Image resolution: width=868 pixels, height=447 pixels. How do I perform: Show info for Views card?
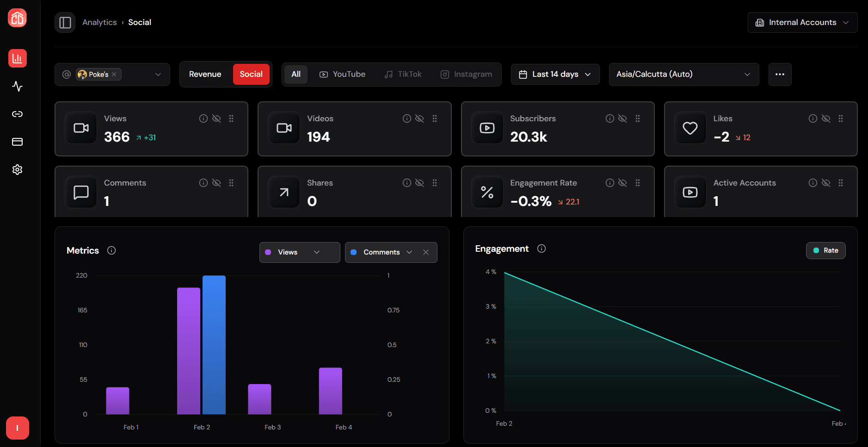(x=203, y=118)
